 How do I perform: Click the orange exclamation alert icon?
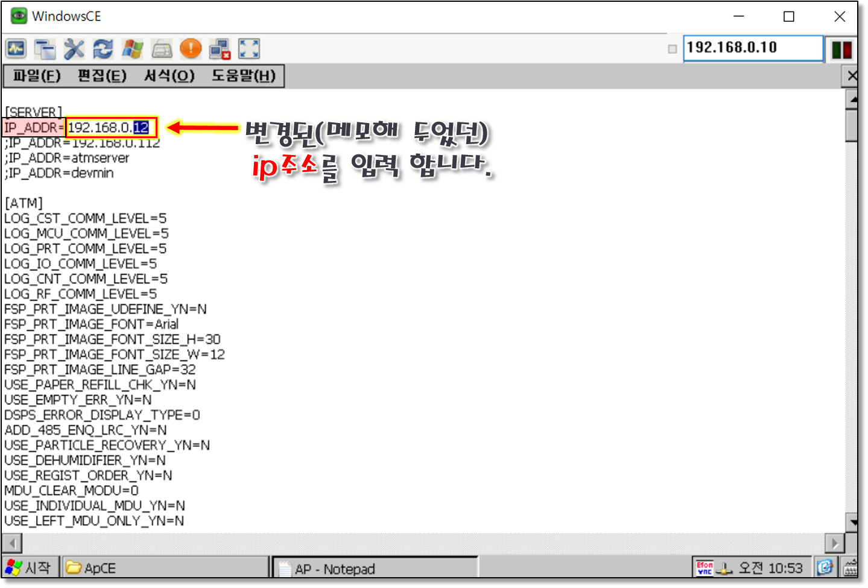(191, 49)
